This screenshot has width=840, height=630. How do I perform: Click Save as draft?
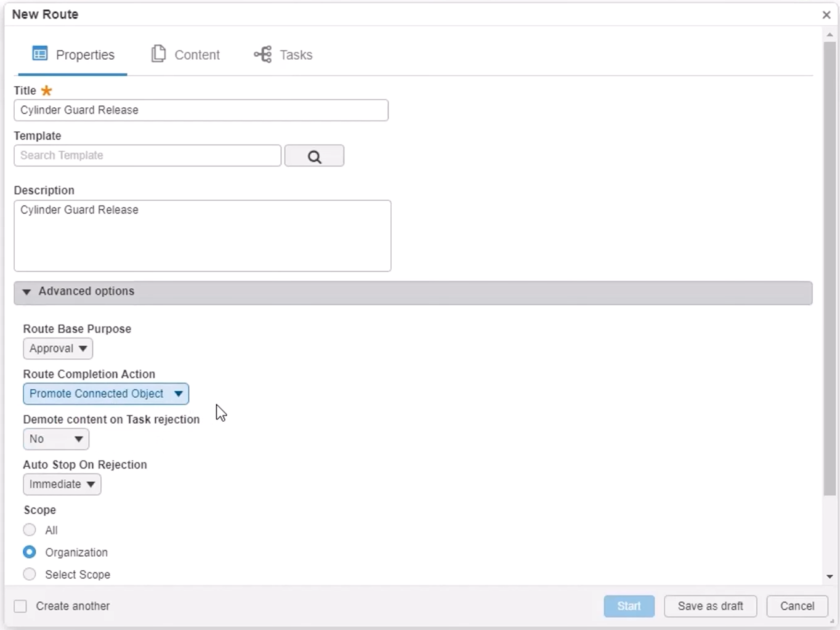(710, 606)
